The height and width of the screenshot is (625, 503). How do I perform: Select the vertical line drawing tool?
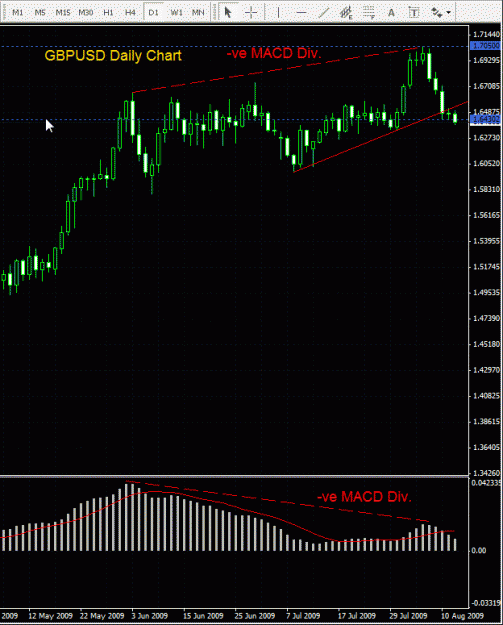click(x=278, y=13)
